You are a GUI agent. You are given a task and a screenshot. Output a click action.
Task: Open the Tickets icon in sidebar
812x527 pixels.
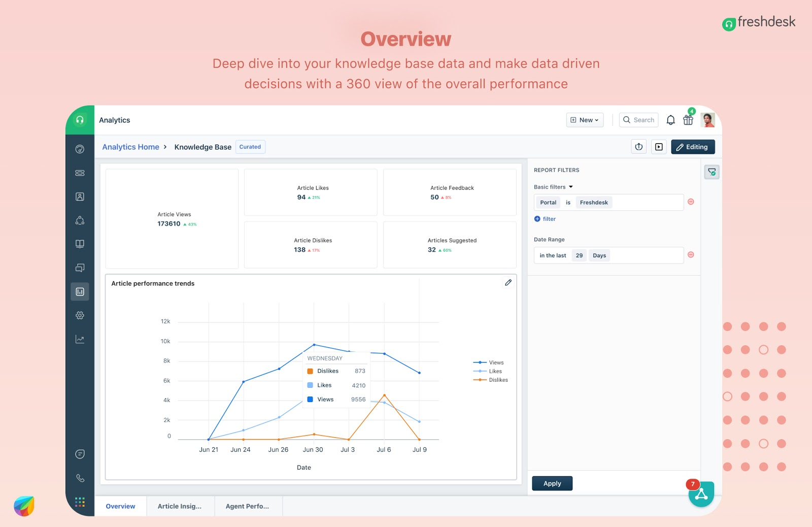point(80,173)
